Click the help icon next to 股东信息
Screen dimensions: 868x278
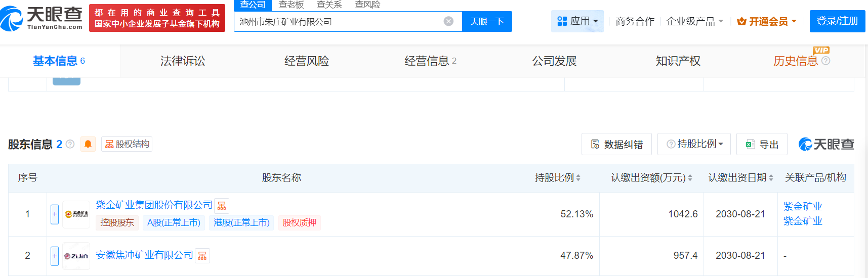pyautogui.click(x=70, y=144)
